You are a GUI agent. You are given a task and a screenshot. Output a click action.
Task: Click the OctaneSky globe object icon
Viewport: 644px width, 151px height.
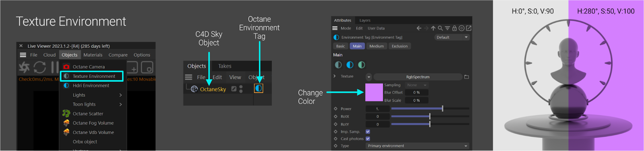pyautogui.click(x=194, y=89)
